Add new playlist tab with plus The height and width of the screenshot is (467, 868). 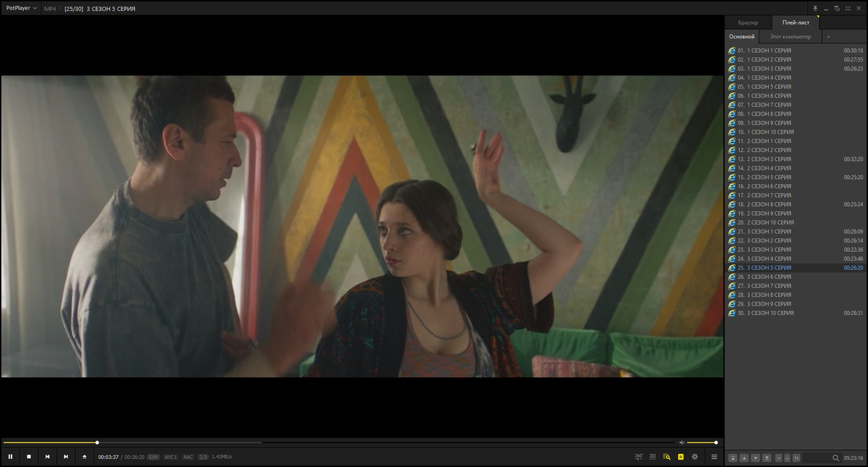click(x=828, y=37)
